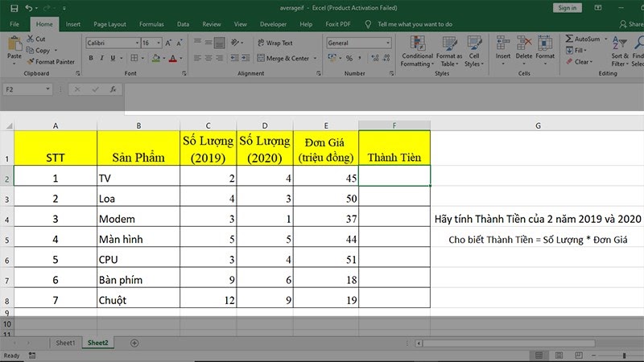Screen dimensions: 644x362
Task: Click the Page Layout view status icon
Action: (x=559, y=356)
